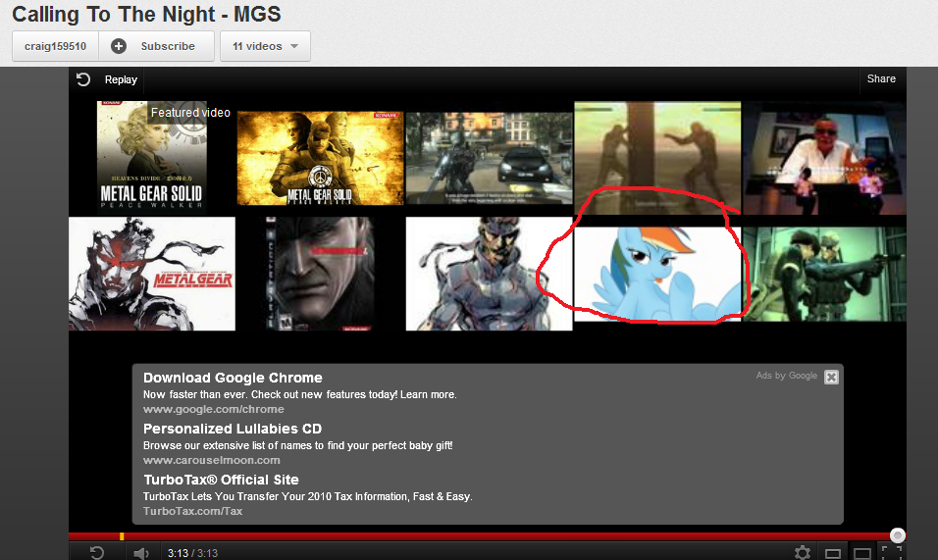Open the craig159510 channel button
The width and height of the screenshot is (938, 560).
pyautogui.click(x=55, y=46)
